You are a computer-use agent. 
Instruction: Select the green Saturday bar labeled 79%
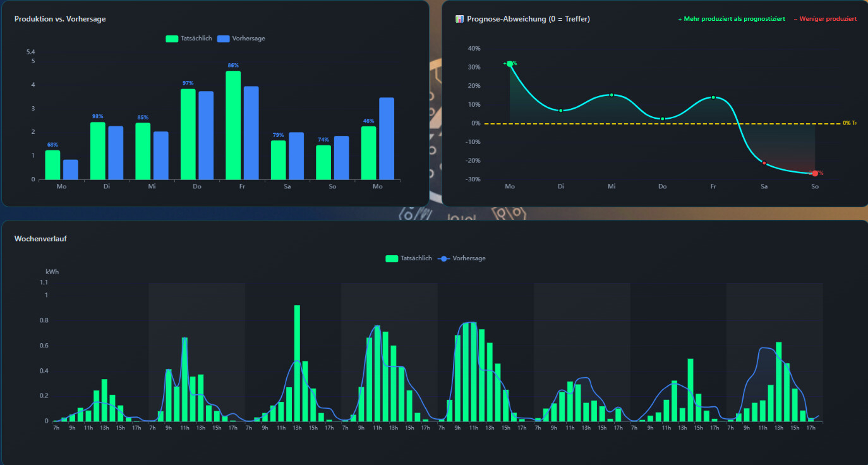pos(279,160)
